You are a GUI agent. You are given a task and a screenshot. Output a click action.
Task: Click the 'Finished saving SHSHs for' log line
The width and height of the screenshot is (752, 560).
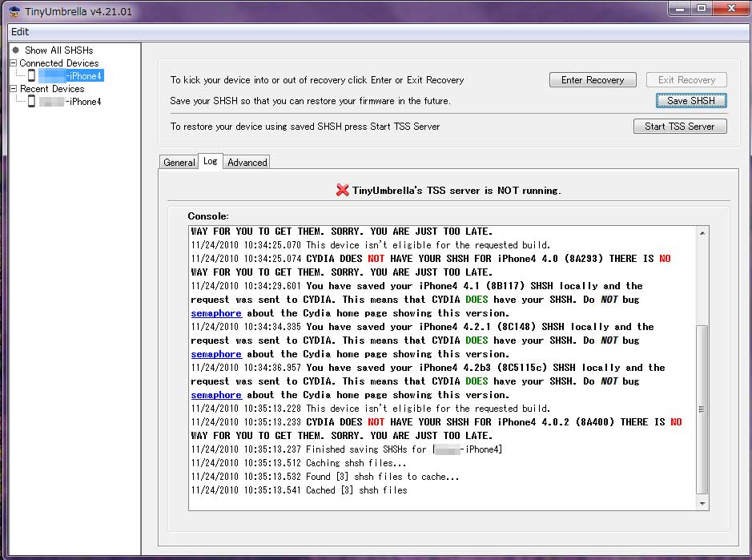347,449
